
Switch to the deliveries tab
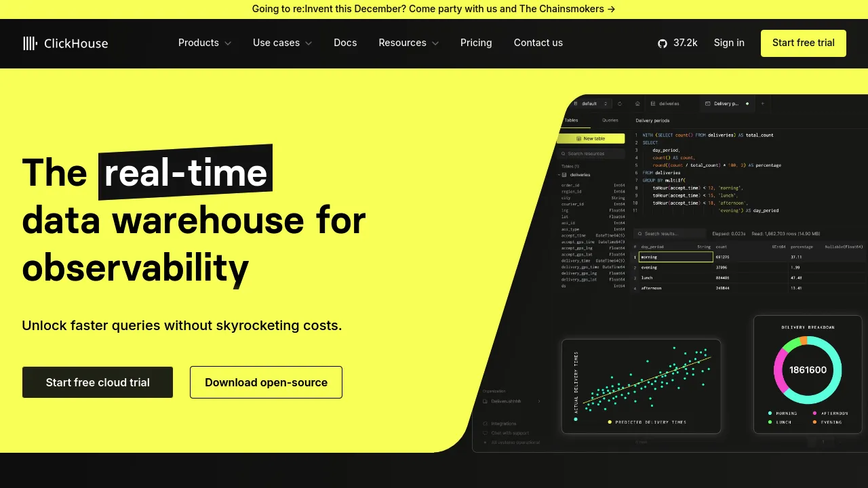pos(665,104)
